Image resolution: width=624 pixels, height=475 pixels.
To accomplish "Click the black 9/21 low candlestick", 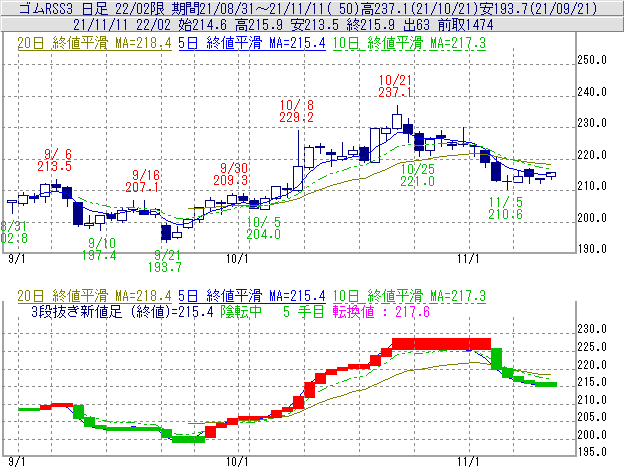I will [166, 233].
